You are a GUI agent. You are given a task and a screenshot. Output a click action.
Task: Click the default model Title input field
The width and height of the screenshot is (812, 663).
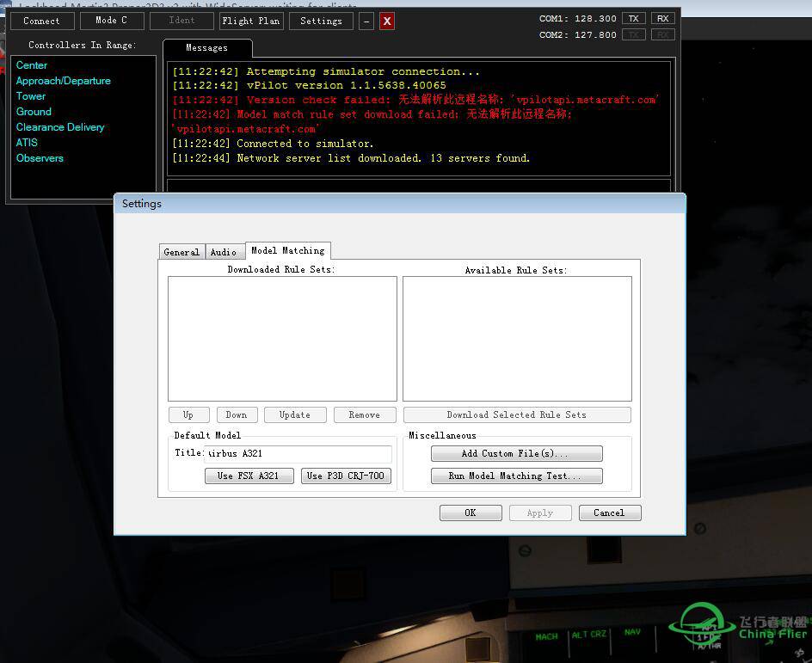(x=298, y=453)
